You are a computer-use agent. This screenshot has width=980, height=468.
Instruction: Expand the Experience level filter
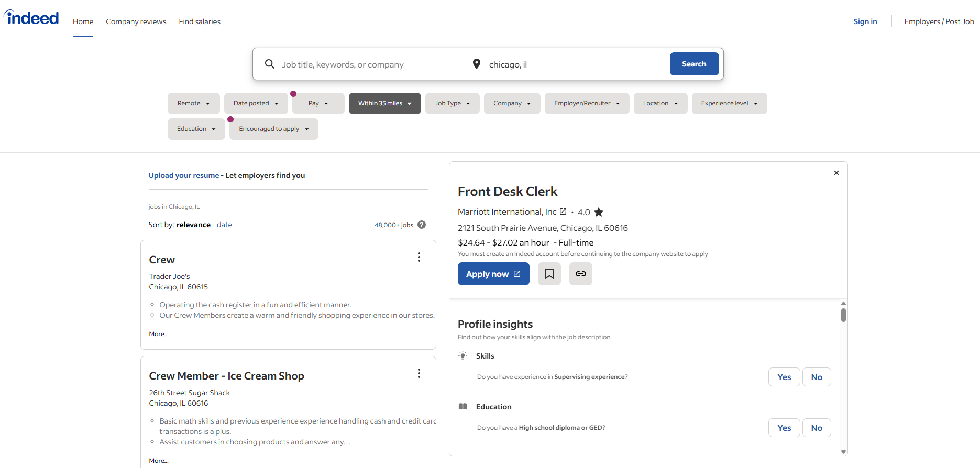point(730,103)
